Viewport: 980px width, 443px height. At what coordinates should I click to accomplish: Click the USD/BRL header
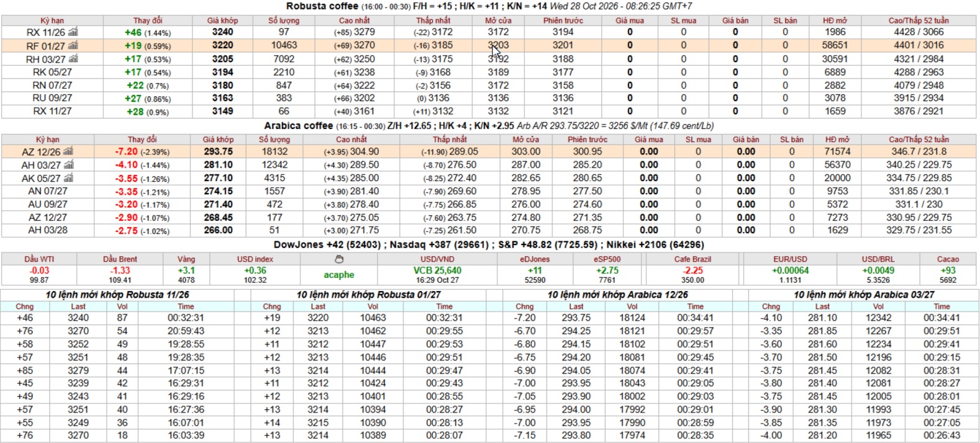878,259
